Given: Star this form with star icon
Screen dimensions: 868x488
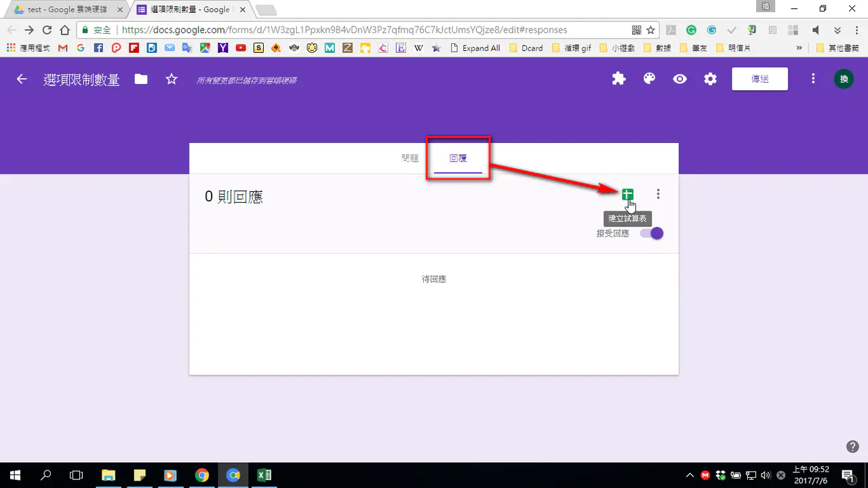Looking at the screenshot, I should (172, 79).
